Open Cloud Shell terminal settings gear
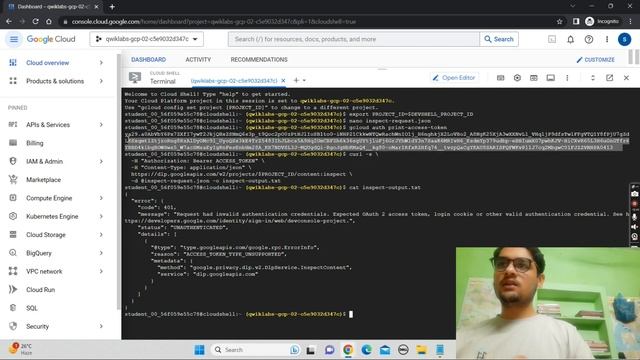The image size is (640, 360). [x=517, y=78]
